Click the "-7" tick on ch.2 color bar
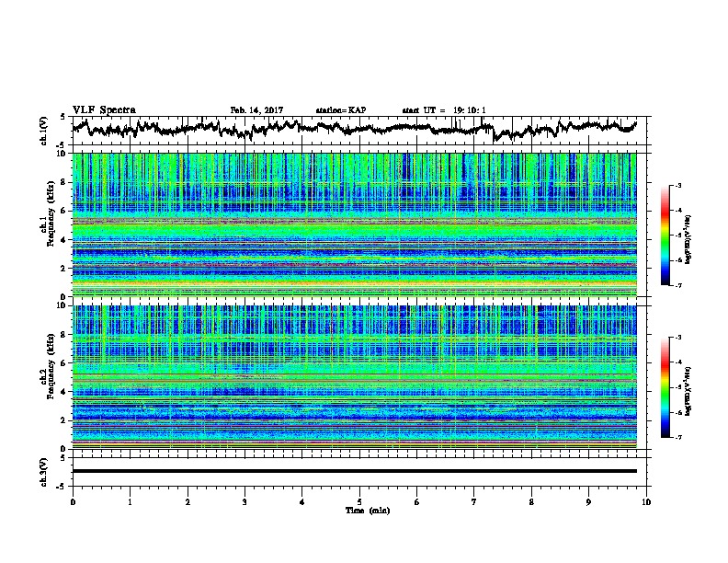 [678, 437]
